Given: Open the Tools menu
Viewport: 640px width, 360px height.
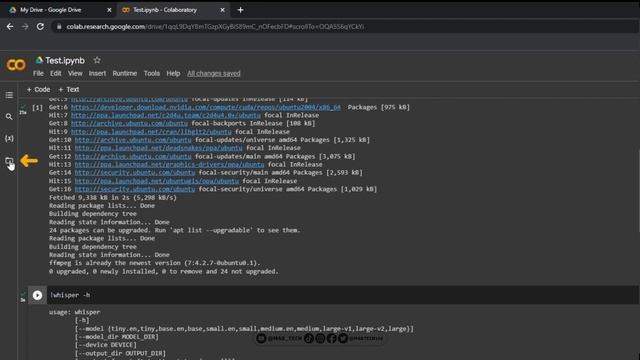Looking at the screenshot, I should (x=151, y=73).
